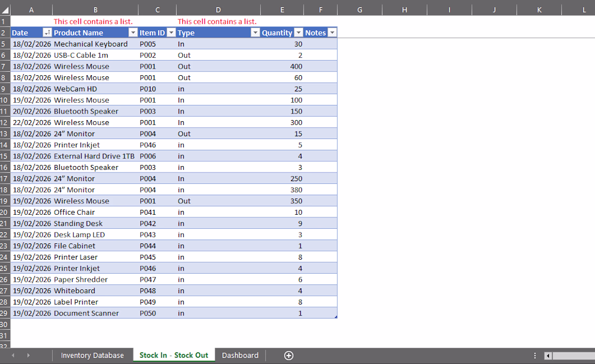Image resolution: width=595 pixels, height=364 pixels.
Task: Click the Product Name header cell
Action: point(95,32)
